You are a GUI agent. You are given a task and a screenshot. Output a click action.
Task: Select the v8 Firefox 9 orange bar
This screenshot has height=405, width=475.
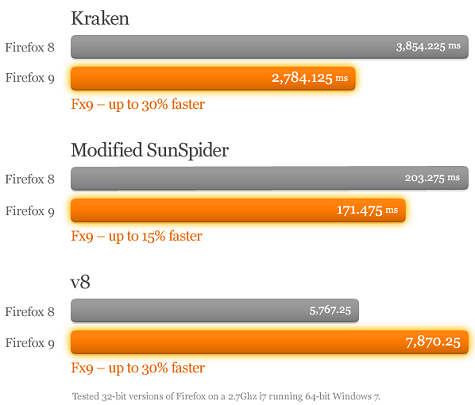270,342
